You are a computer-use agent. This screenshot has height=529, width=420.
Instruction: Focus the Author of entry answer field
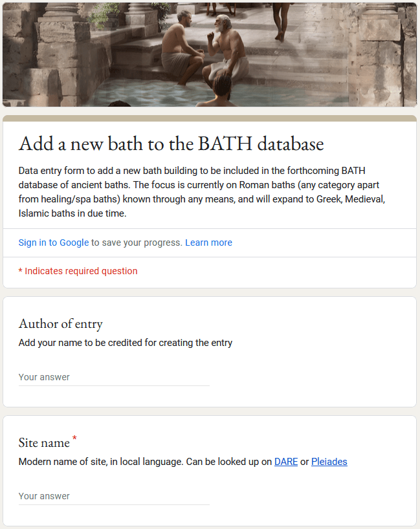[x=114, y=377]
